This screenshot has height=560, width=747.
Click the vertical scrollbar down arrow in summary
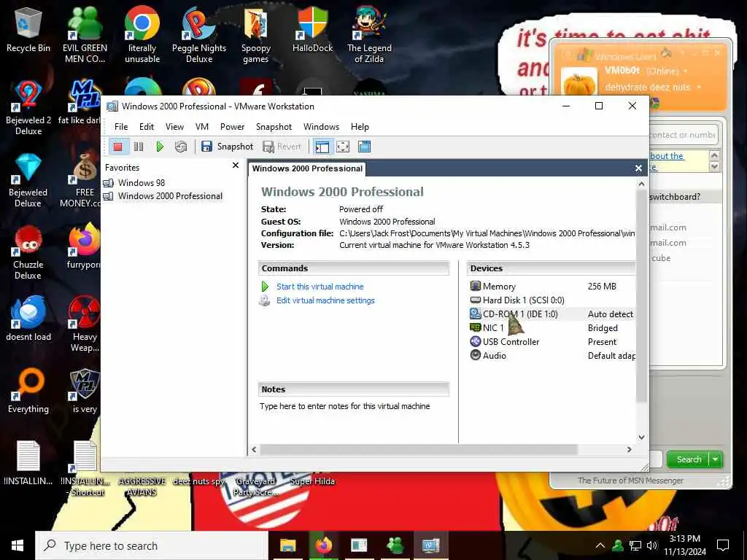(641, 437)
